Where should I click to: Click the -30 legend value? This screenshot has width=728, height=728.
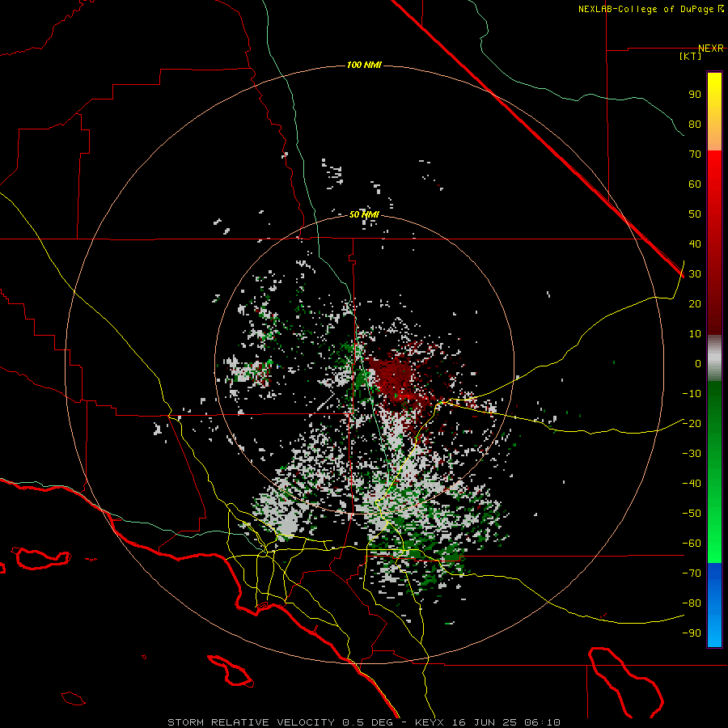tap(692, 454)
